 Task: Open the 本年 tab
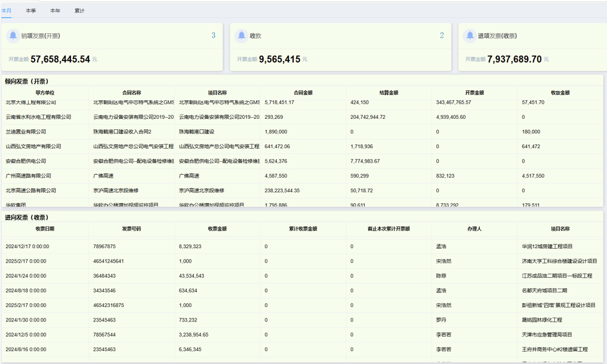coord(55,11)
